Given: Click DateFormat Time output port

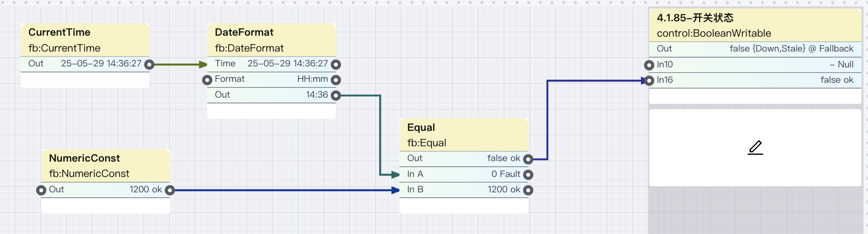Looking at the screenshot, I should pos(336,64).
